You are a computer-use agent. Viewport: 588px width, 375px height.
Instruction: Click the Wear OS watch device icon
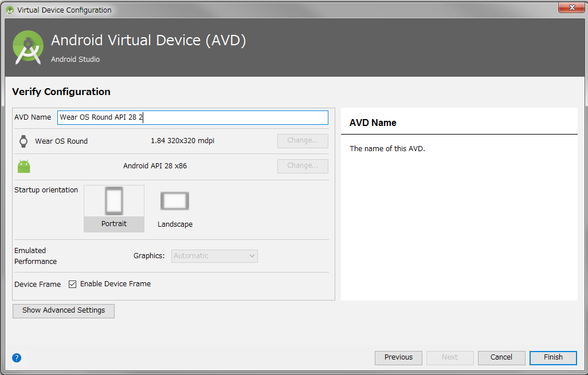click(23, 141)
